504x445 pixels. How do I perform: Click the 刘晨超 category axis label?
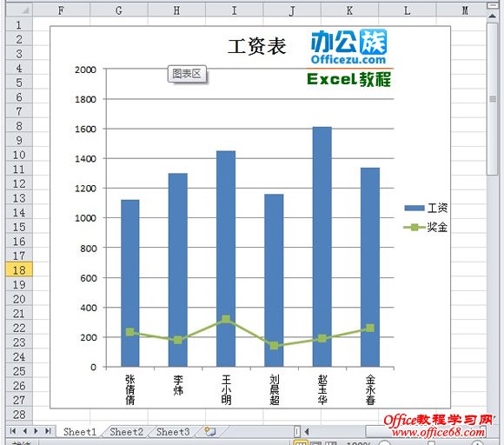pos(274,389)
